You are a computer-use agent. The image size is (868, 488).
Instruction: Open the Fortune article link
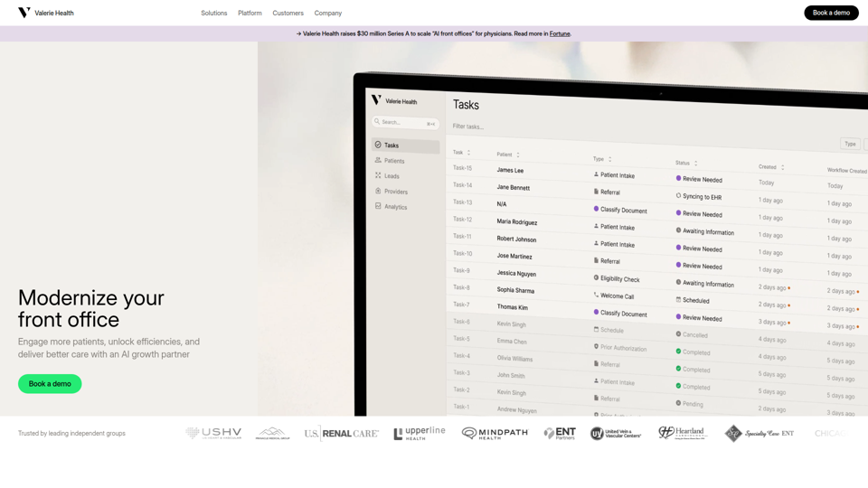click(560, 33)
